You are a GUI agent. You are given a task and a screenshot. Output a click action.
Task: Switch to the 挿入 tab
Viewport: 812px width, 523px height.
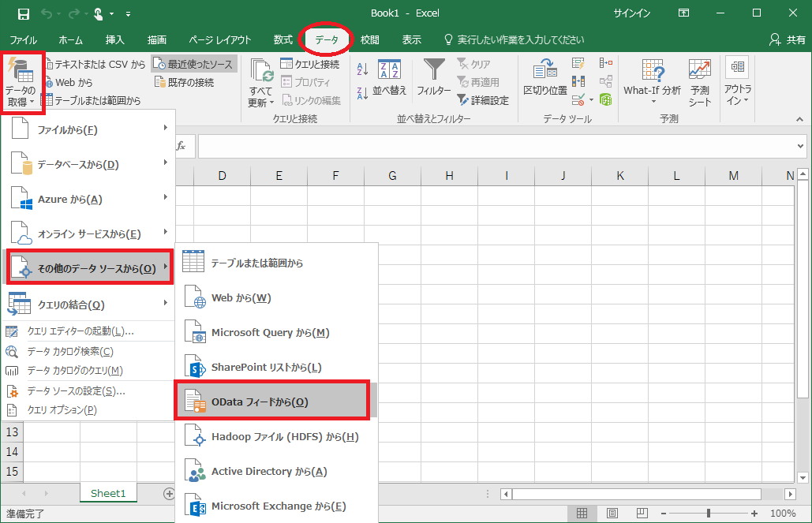coord(115,40)
